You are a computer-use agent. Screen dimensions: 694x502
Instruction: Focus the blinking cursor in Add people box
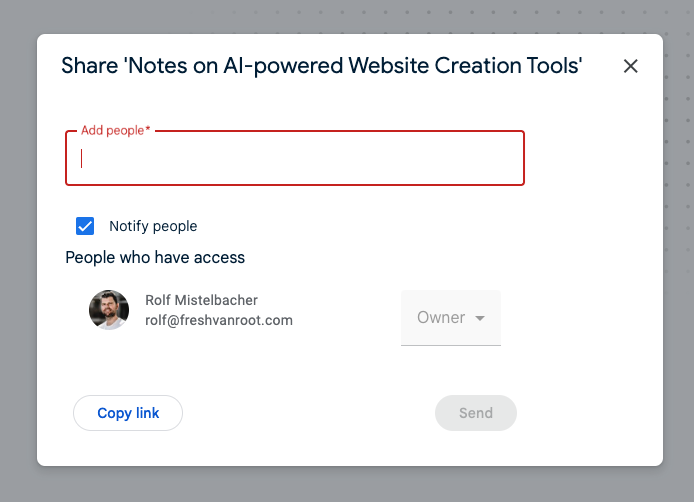click(x=81, y=158)
